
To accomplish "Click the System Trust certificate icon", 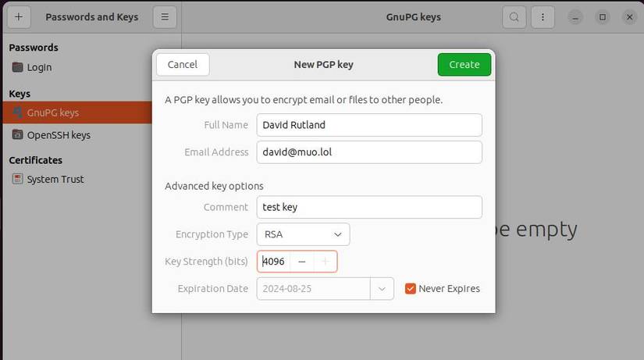I will coord(18,179).
